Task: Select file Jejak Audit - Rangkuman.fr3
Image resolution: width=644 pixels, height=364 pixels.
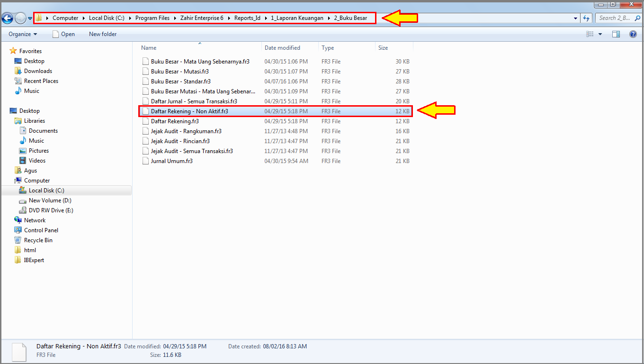Action: point(186,131)
